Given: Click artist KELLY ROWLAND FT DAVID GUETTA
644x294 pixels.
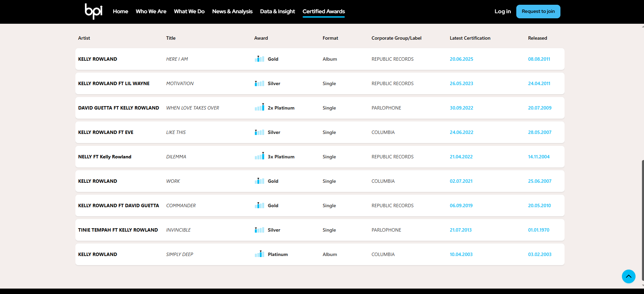Looking at the screenshot, I should [x=119, y=205].
